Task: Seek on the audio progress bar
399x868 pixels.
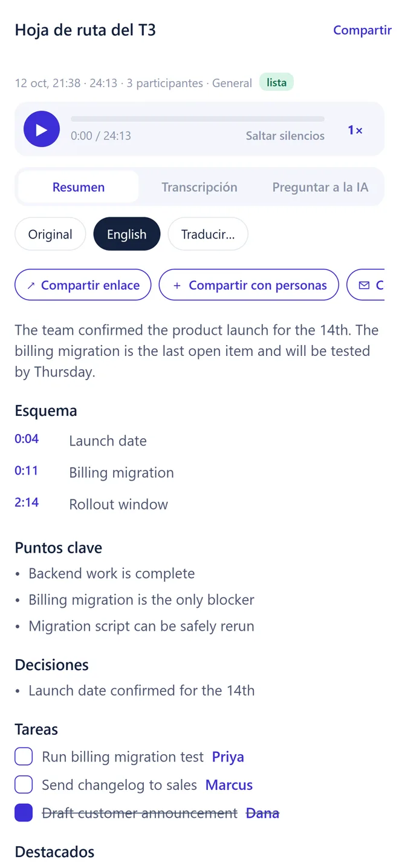Action: pyautogui.click(x=198, y=119)
